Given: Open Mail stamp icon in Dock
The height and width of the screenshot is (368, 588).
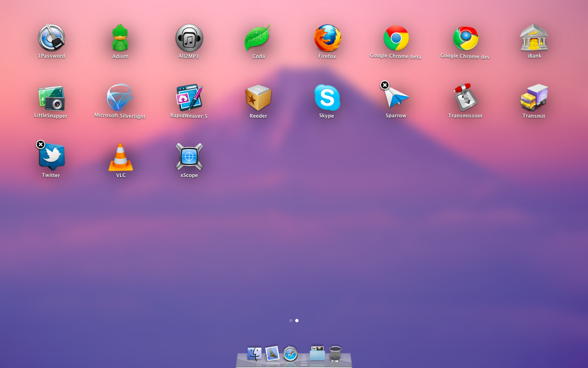Looking at the screenshot, I should tap(272, 353).
